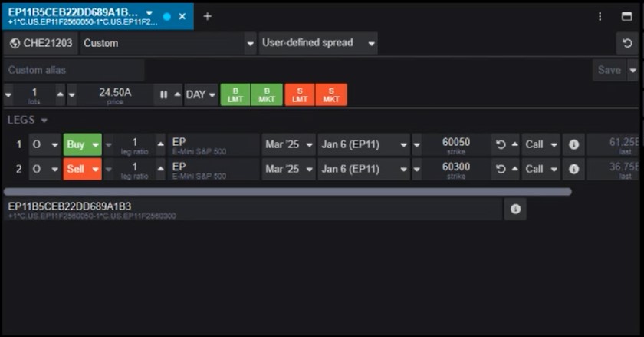The width and height of the screenshot is (644, 337).
Task: Click the red S MKT sell market button
Action: click(331, 95)
